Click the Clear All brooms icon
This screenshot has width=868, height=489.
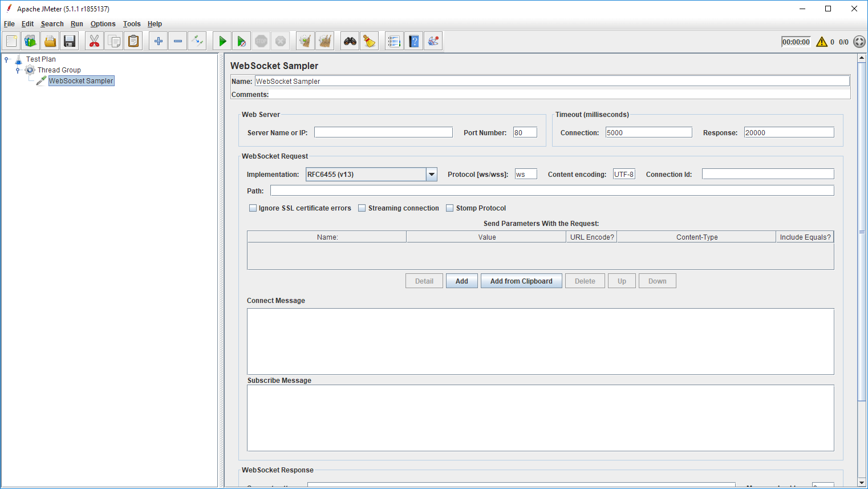pos(325,41)
